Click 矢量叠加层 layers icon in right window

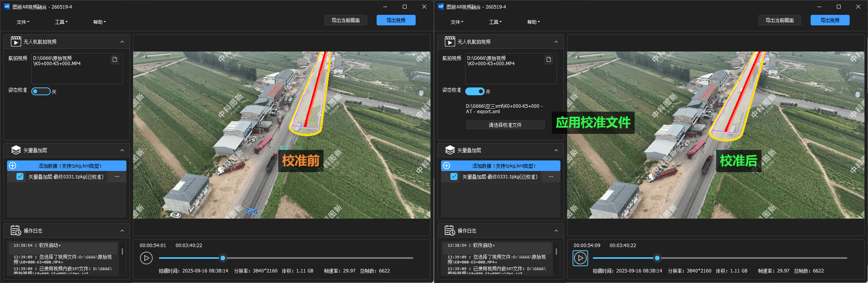pos(450,150)
